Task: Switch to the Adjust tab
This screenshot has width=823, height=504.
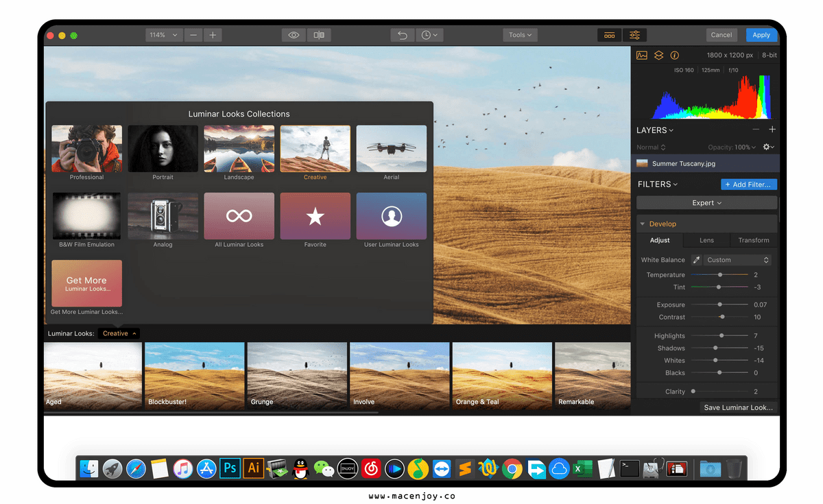Action: (660, 240)
